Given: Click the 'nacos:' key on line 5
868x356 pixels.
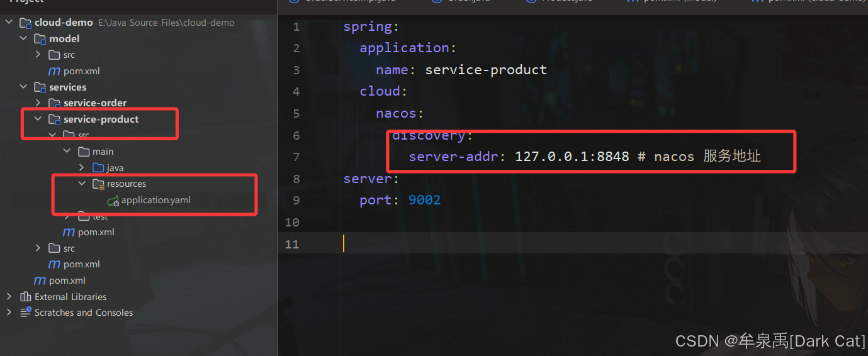Looking at the screenshot, I should click(400, 113).
